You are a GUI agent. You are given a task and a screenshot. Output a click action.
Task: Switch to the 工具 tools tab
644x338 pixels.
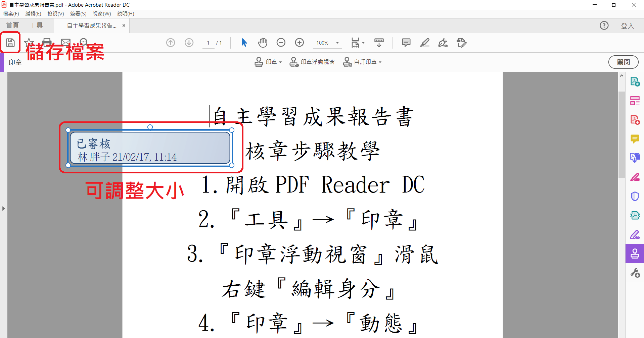(x=36, y=25)
